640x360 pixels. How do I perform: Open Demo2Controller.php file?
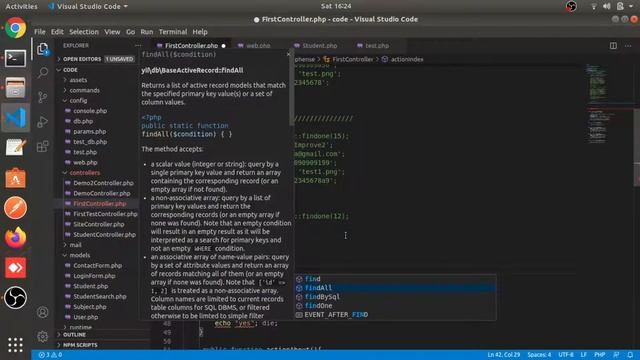103,183
